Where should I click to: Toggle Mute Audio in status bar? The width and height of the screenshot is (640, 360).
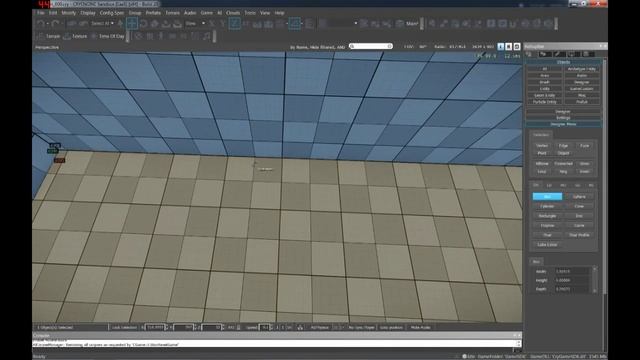(x=420, y=327)
